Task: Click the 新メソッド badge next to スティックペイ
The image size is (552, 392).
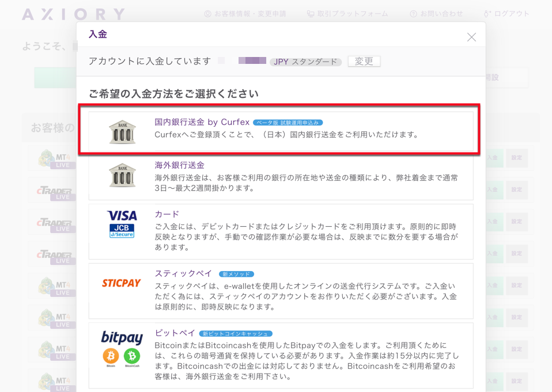Action: tap(236, 274)
